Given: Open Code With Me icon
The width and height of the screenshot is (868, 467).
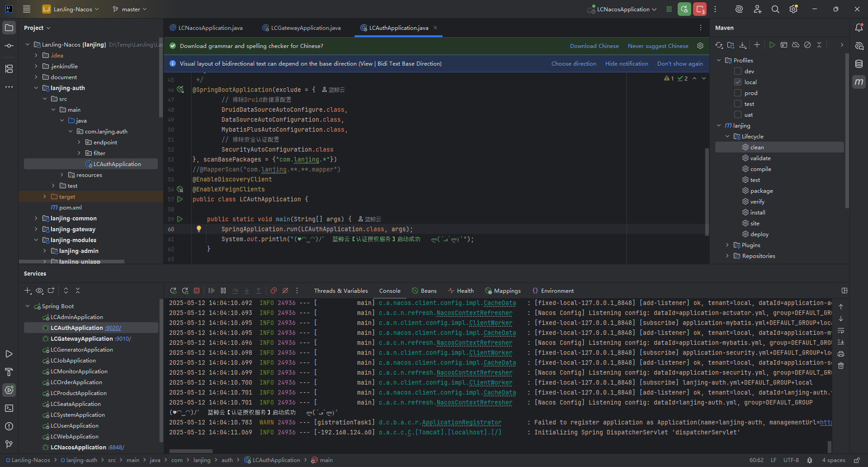Looking at the screenshot, I should tap(758, 9).
